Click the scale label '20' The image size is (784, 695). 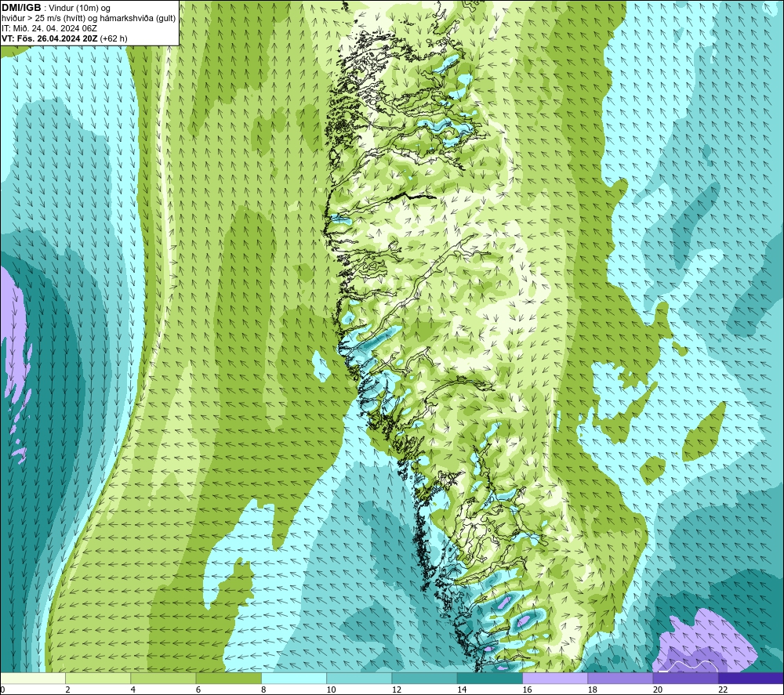click(x=658, y=690)
